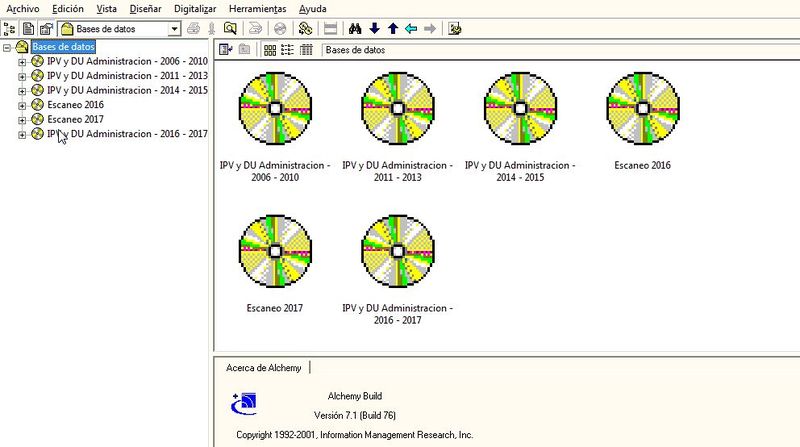Select tree item IPV y DU Administracion - 2011 - 2013
The height and width of the screenshot is (447, 800).
point(127,76)
